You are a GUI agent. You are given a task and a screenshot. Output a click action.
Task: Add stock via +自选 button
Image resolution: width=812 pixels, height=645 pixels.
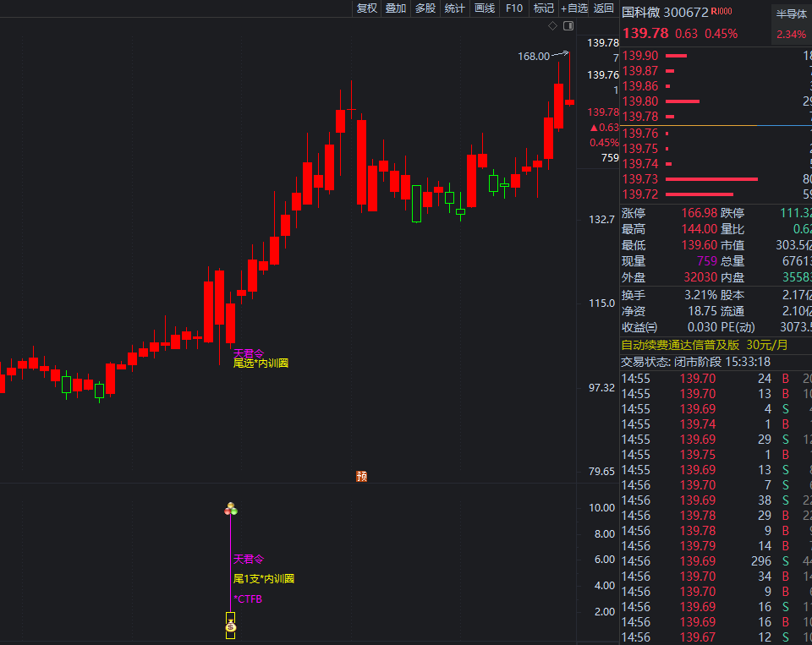coord(574,8)
